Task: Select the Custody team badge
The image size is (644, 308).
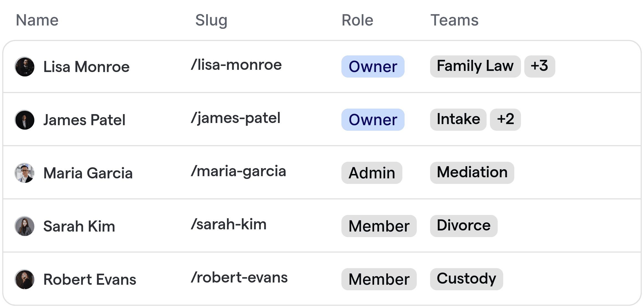Action: pyautogui.click(x=466, y=279)
